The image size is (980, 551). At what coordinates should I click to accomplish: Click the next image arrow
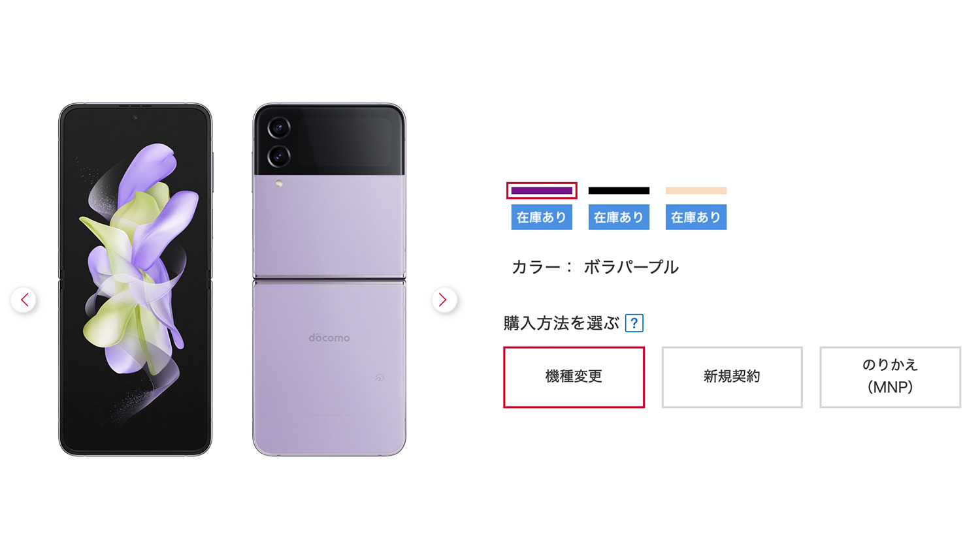[x=444, y=300]
